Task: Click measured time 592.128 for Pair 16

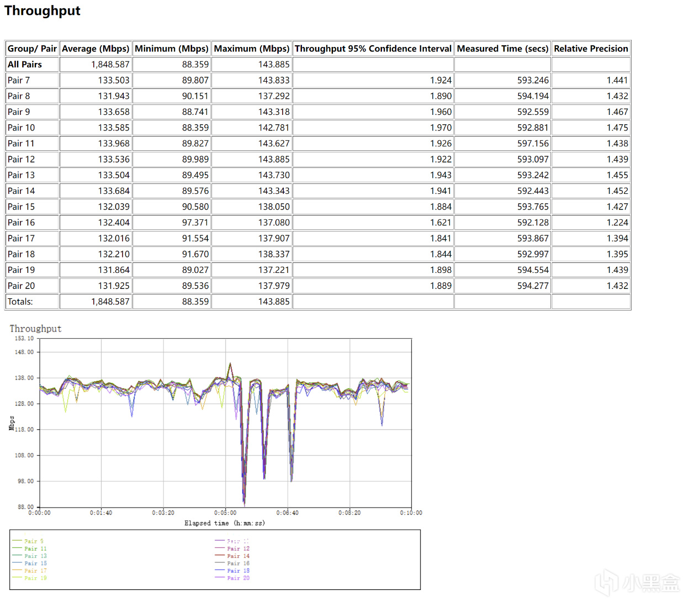Action: pos(533,223)
